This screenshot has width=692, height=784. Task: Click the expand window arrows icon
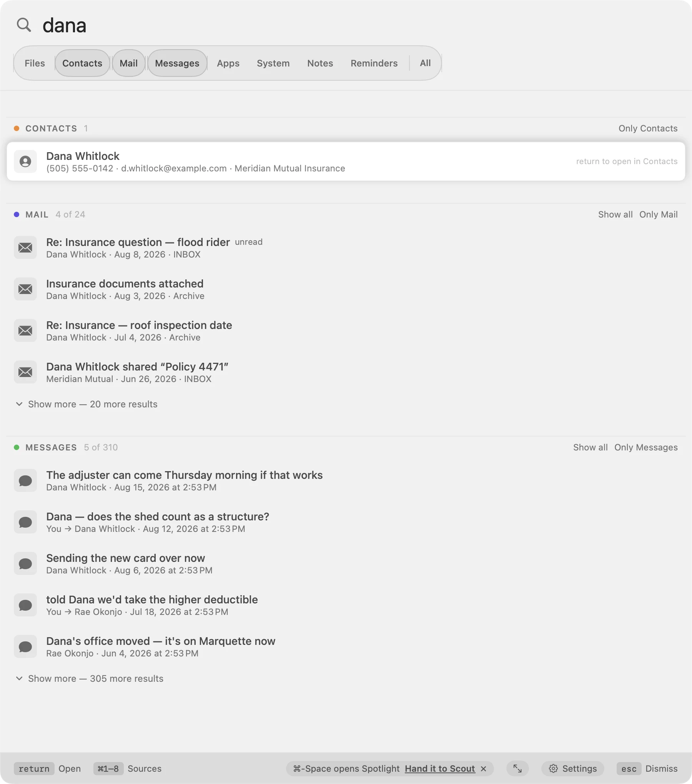tap(517, 769)
